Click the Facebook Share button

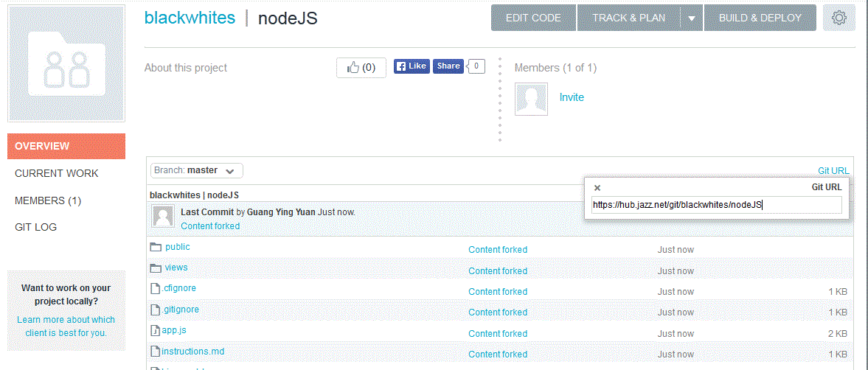448,66
